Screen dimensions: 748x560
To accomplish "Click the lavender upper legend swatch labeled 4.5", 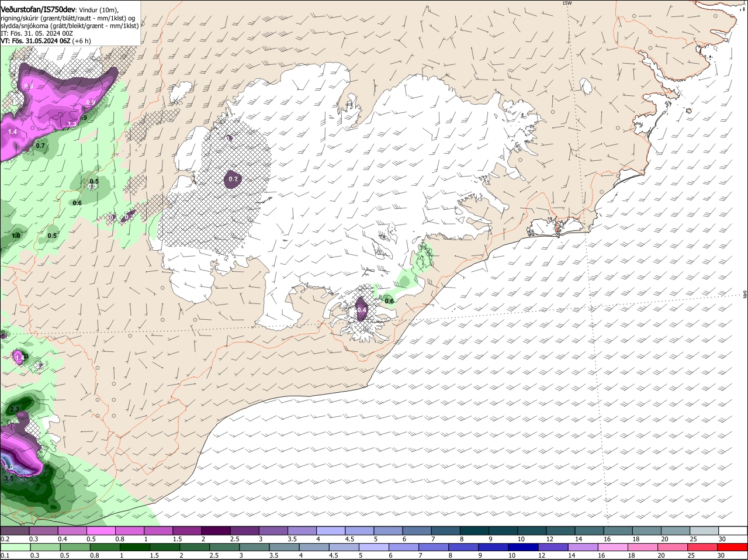I will pos(359,530).
